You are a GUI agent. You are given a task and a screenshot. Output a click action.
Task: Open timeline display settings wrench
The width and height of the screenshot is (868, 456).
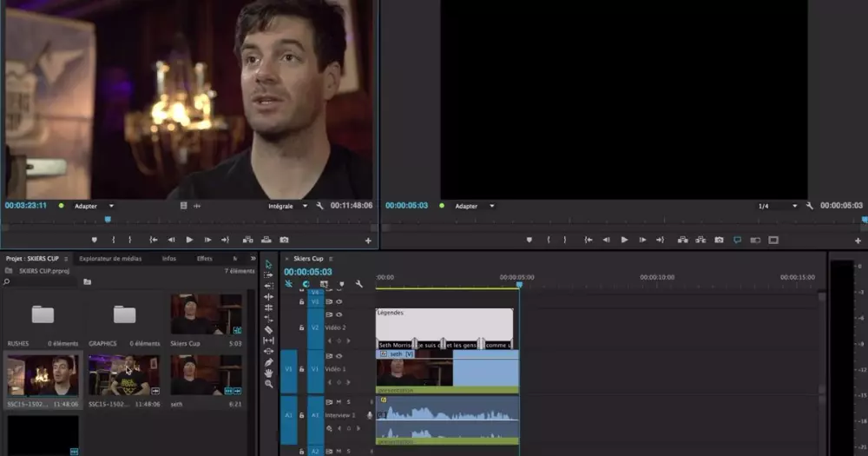click(x=358, y=284)
